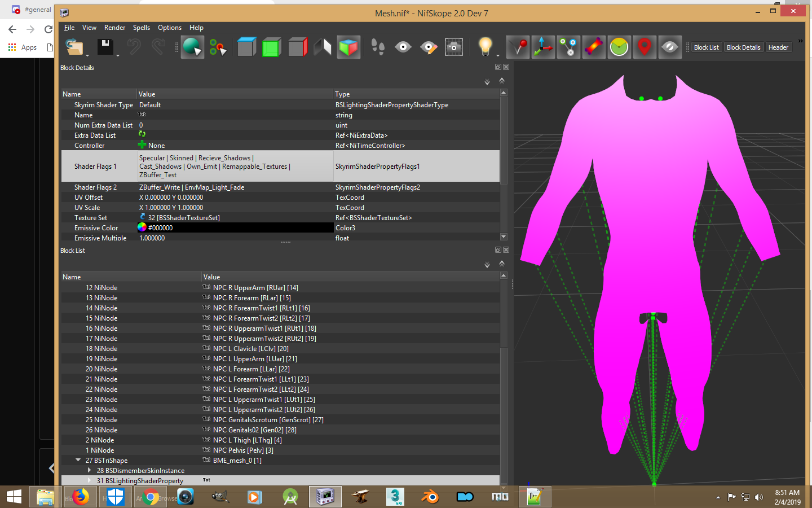Show the Block List panel from toolbar

click(x=707, y=47)
